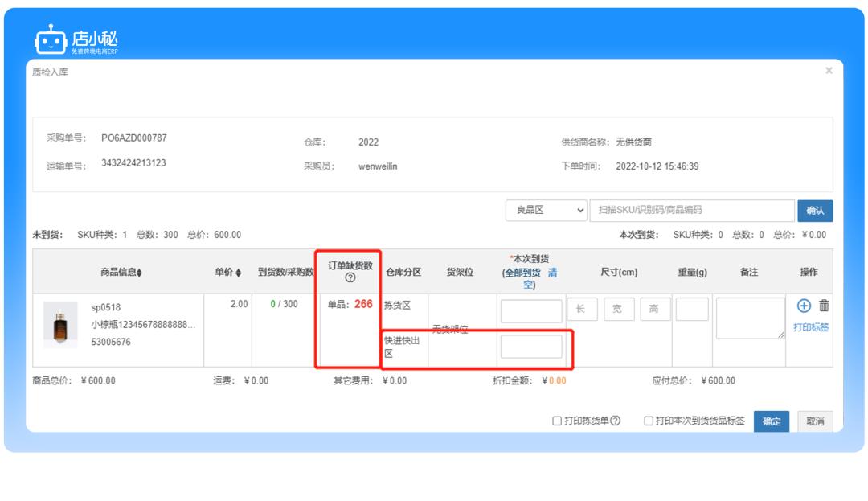Click the help icon beside 打印拣货单
This screenshot has width=868, height=501.
pos(614,421)
